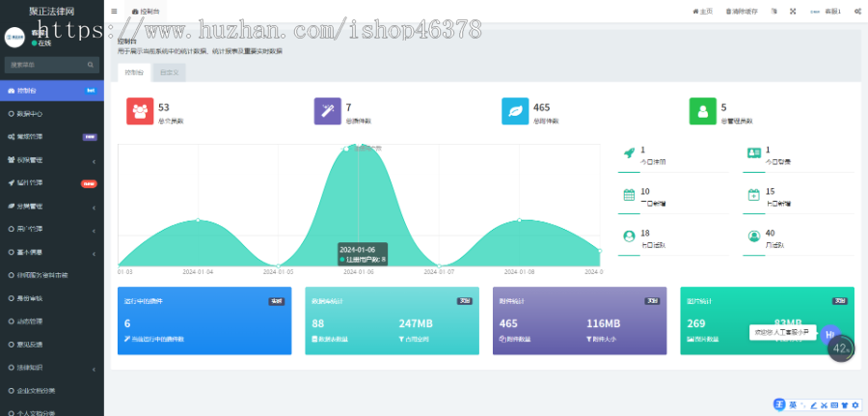This screenshot has width=868, height=416.
Task: Click the user circle icon beside value 18
Action: tap(629, 236)
